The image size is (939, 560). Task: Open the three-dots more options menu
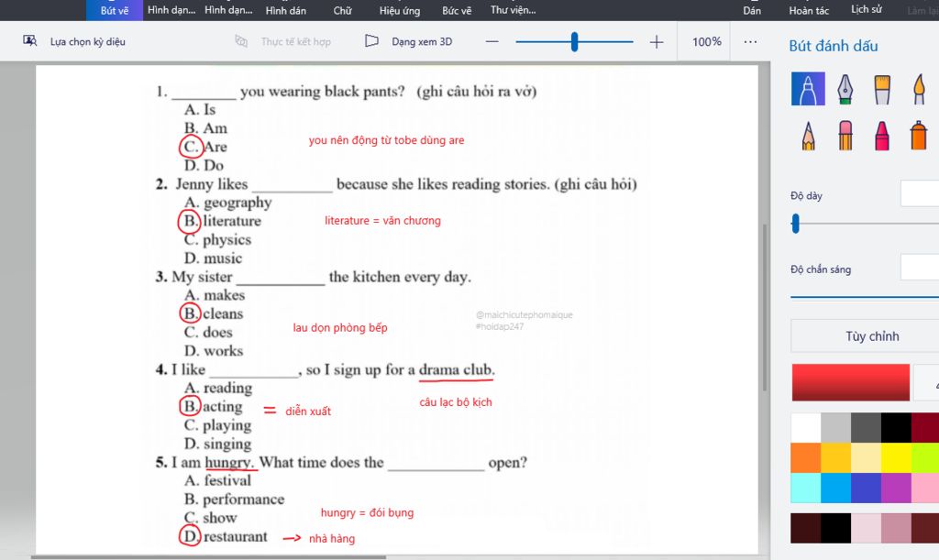(750, 42)
